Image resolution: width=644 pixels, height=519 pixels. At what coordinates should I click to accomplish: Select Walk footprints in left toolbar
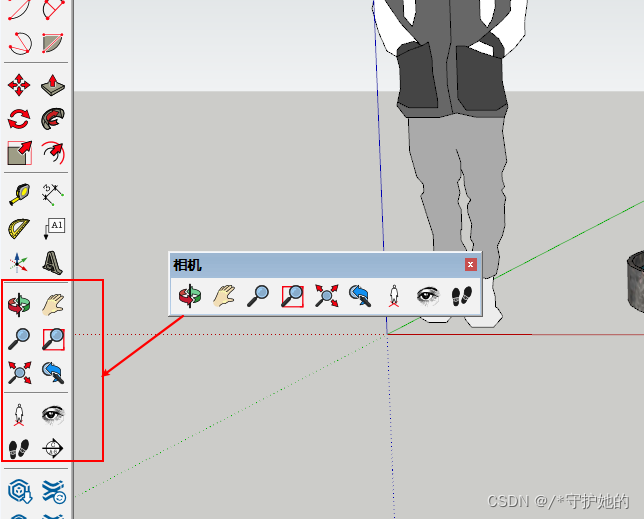[19, 449]
